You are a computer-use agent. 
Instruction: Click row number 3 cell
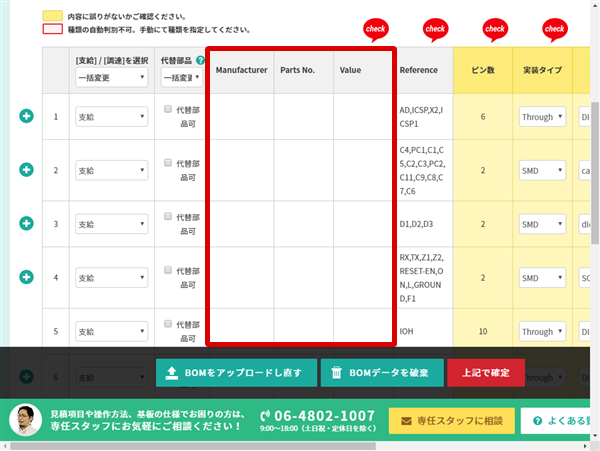(56, 224)
